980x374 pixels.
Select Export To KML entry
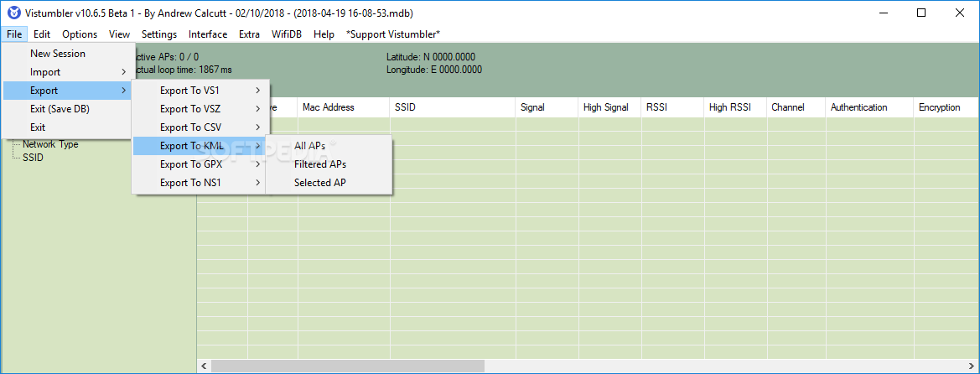pos(200,146)
